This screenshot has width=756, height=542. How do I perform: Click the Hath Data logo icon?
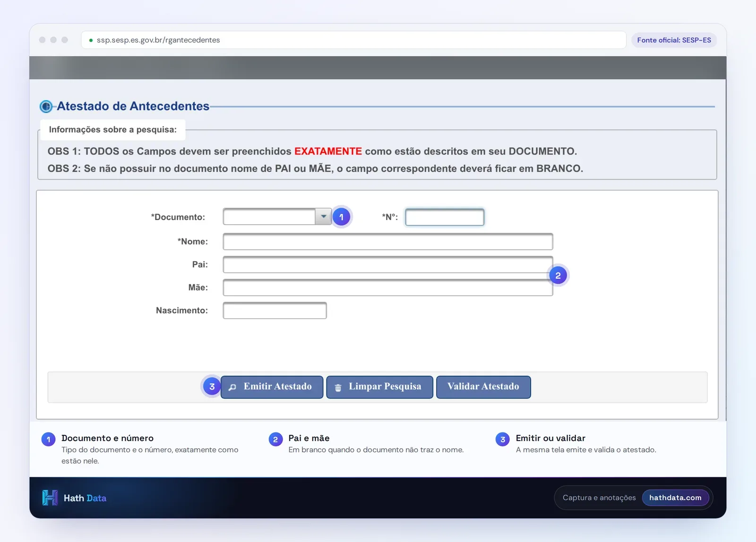(50, 498)
